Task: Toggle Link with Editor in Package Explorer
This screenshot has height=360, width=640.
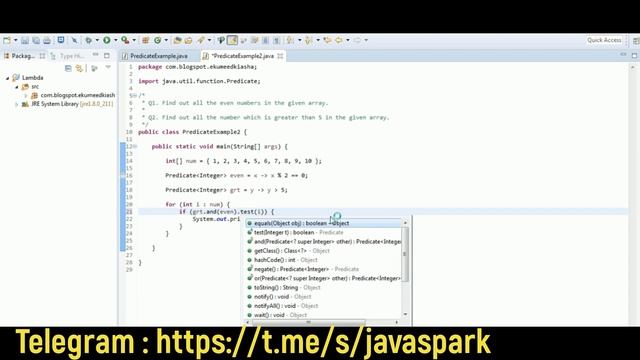Action: 79,68
